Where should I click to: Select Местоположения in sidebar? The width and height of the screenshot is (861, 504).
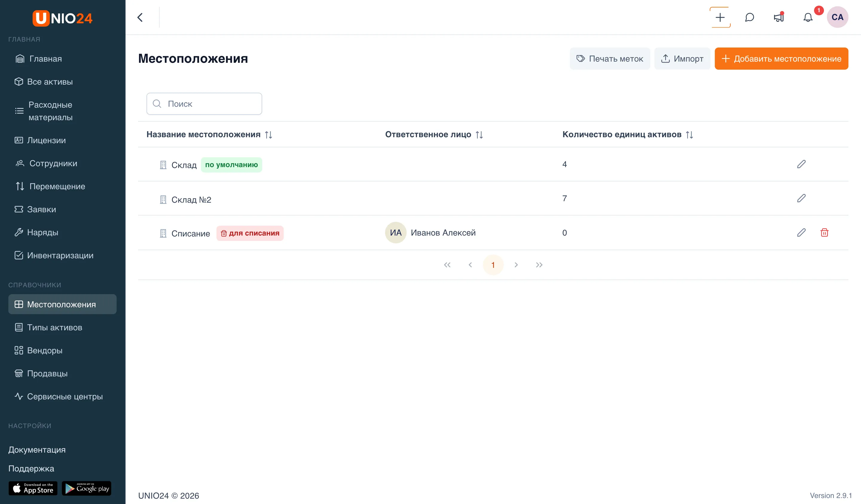[62, 304]
